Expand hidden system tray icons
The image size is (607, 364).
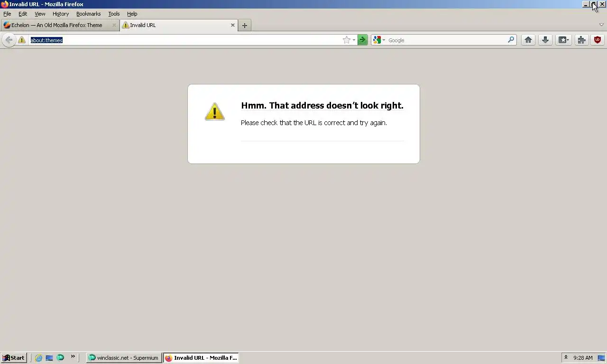pos(566,357)
